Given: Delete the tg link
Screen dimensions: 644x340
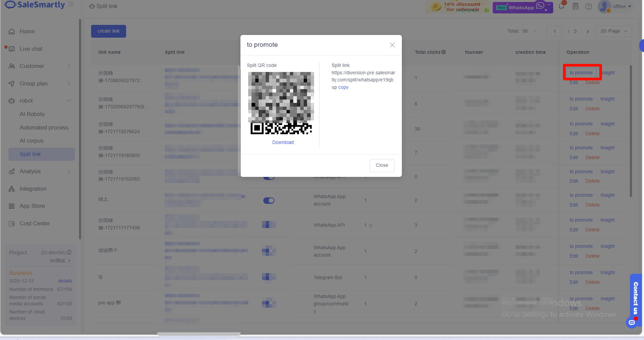Looking at the screenshot, I should tap(593, 282).
